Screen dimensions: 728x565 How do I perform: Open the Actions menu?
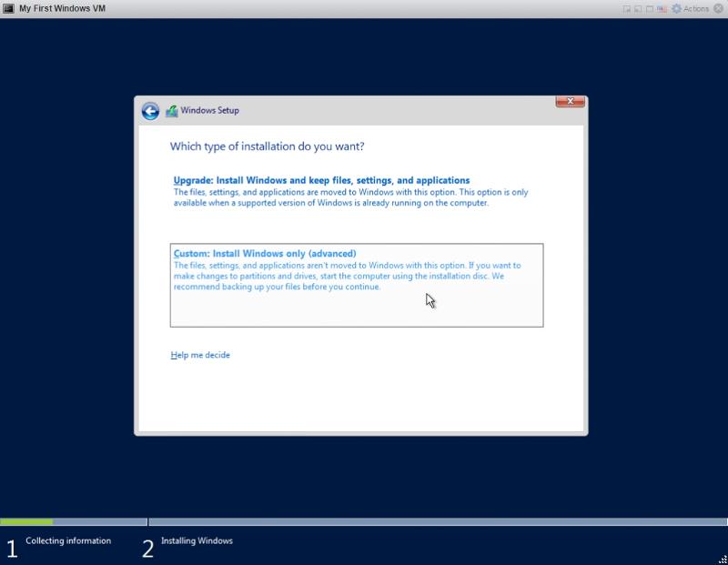point(691,9)
